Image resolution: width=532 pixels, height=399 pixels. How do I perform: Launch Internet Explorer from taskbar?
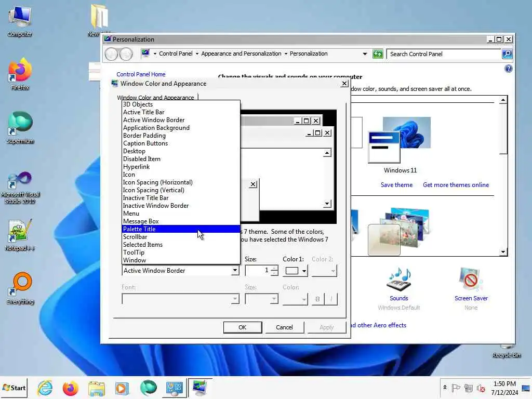pos(45,388)
